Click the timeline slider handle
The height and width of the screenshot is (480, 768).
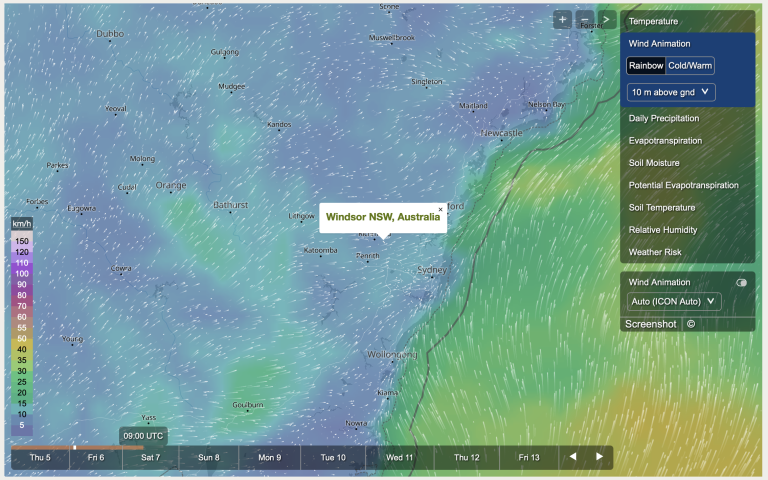74,447
